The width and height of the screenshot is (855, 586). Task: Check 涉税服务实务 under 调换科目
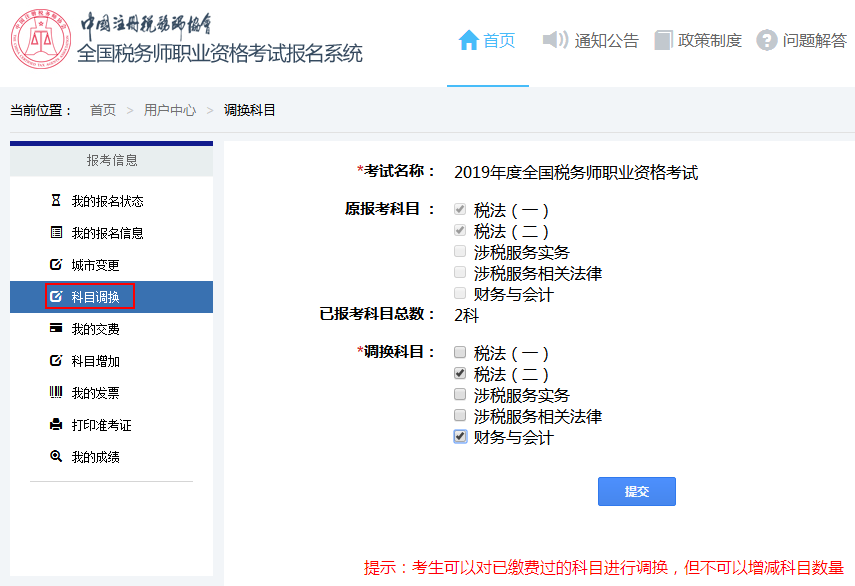pyautogui.click(x=459, y=394)
